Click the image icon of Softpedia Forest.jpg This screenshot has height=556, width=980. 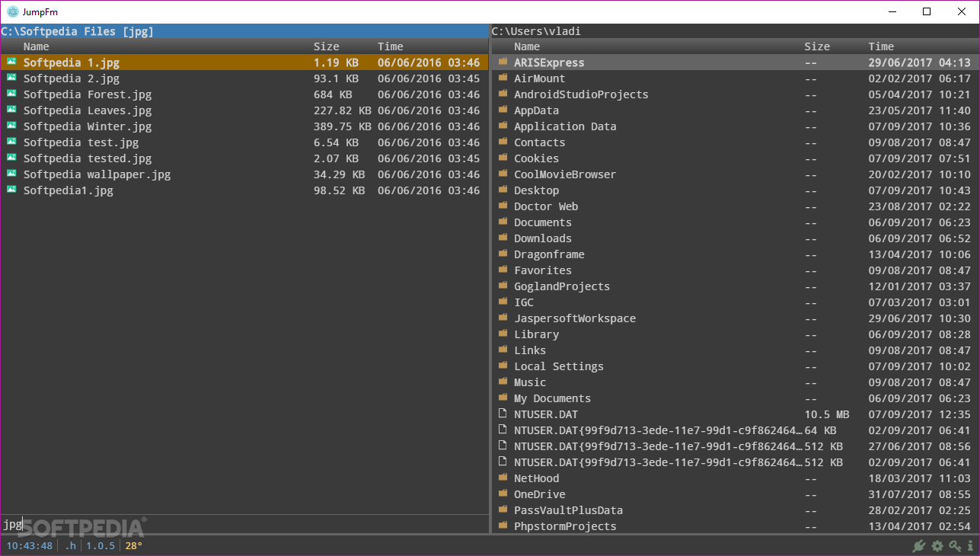coord(11,94)
